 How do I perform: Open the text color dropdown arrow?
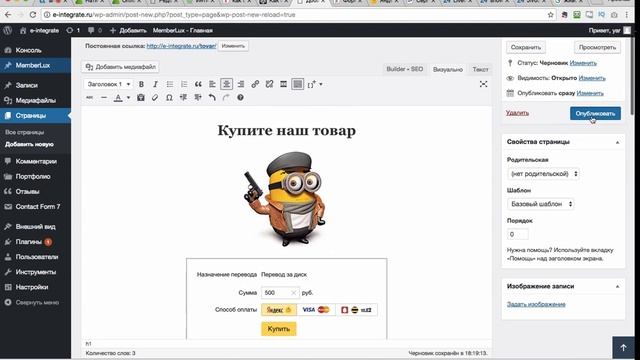[128, 98]
